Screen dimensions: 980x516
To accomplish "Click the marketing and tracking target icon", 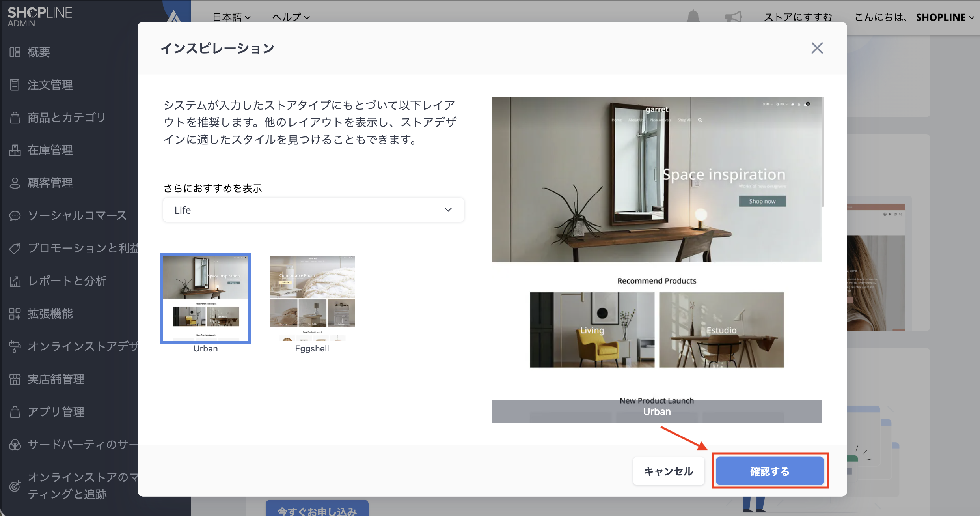I will point(15,486).
